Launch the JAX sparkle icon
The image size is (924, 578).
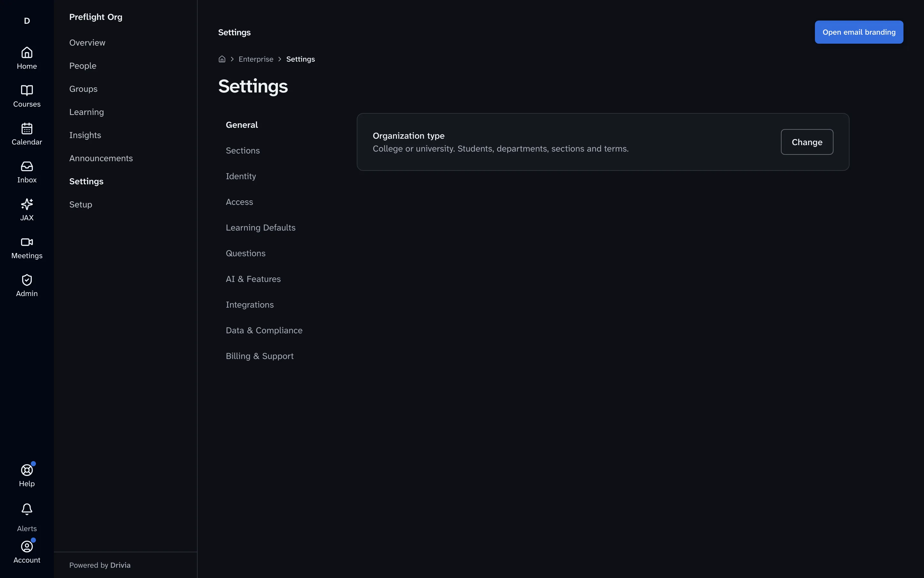coord(27,204)
